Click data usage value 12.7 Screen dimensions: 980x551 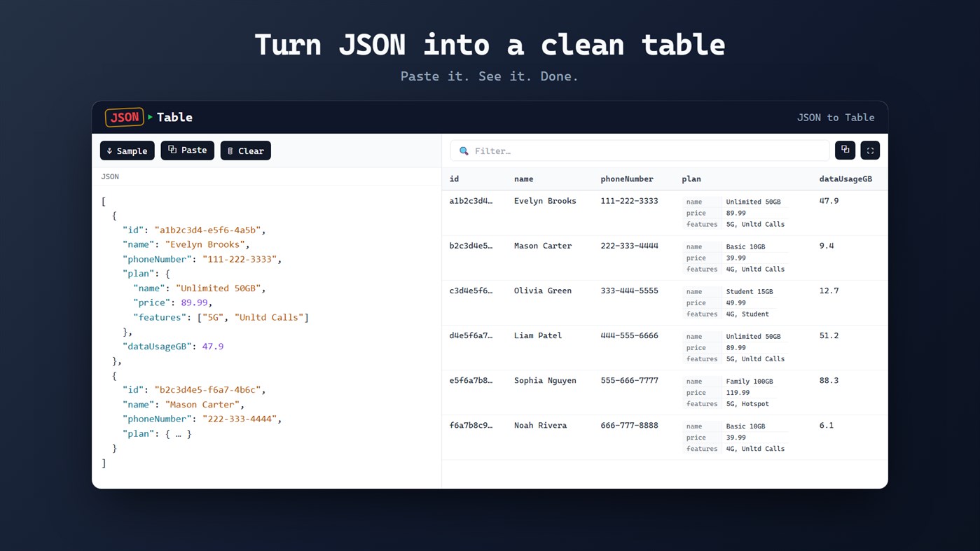(x=829, y=291)
